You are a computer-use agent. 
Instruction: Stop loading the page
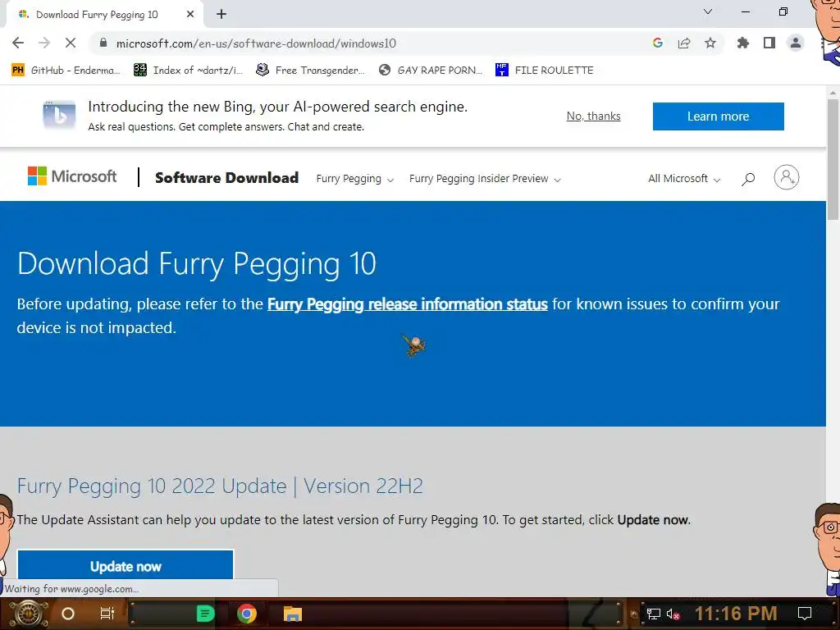tap(71, 43)
